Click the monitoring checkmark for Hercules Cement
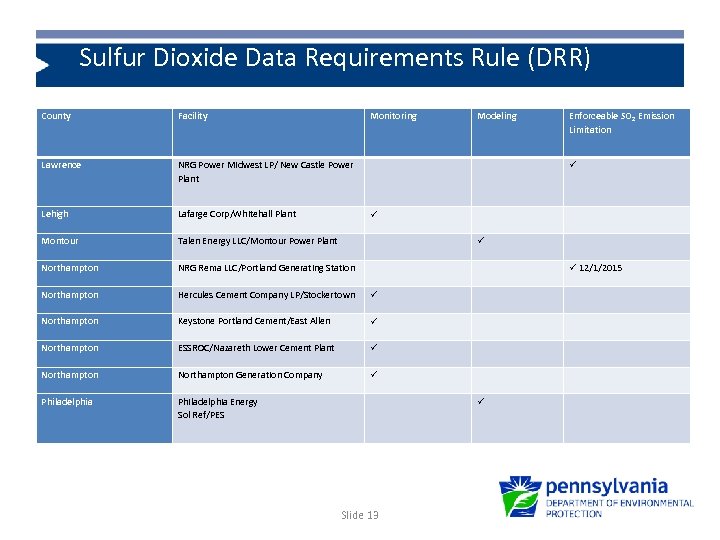720x540 pixels. point(374,294)
